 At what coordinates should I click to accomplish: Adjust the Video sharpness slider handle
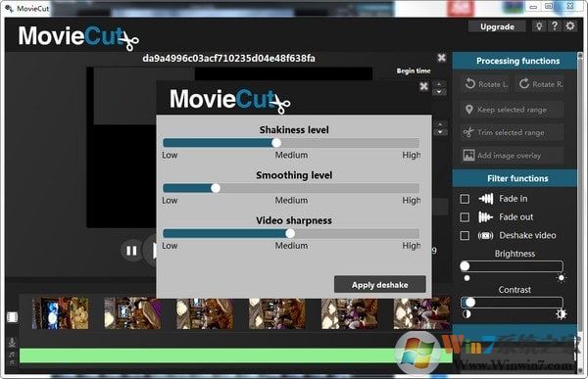290,233
